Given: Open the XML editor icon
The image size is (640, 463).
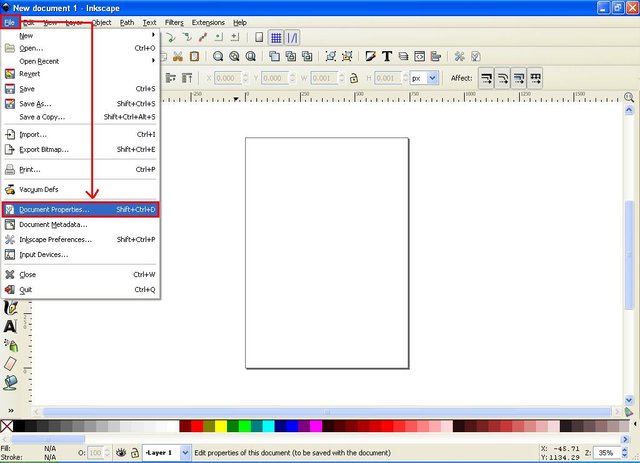Looking at the screenshot, I should 420,56.
